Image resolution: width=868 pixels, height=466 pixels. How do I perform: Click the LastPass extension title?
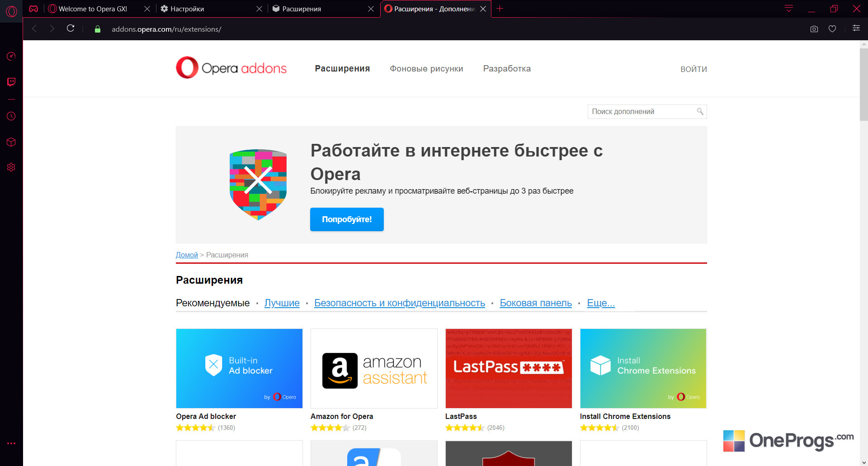point(461,416)
